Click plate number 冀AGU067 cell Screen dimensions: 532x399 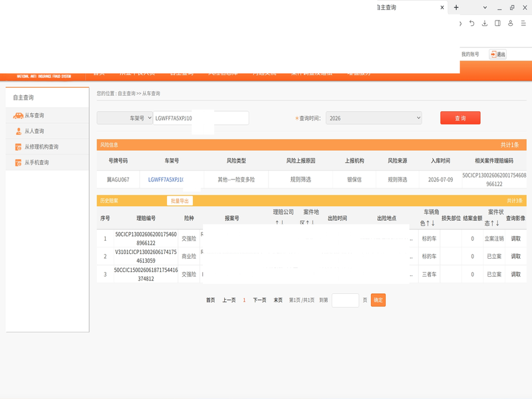118,180
